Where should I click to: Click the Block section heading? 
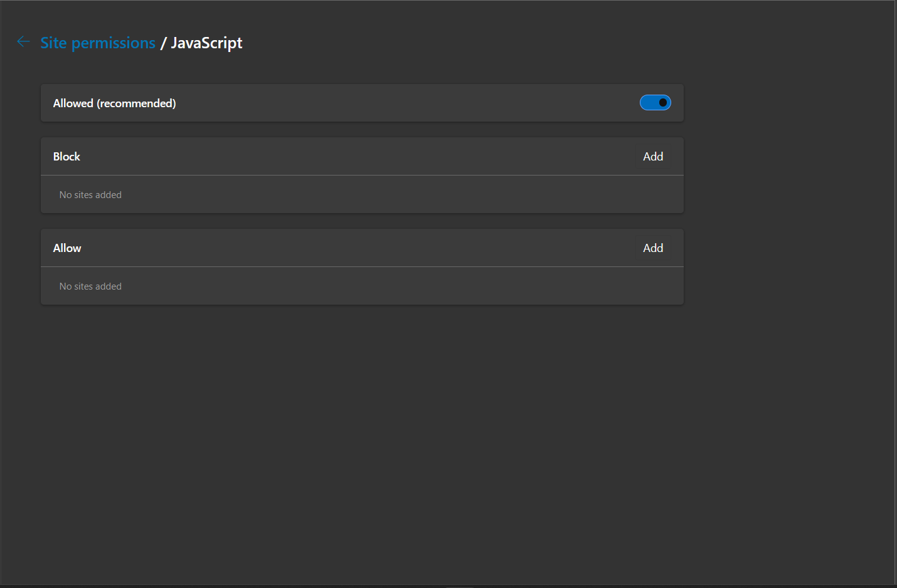coord(66,157)
